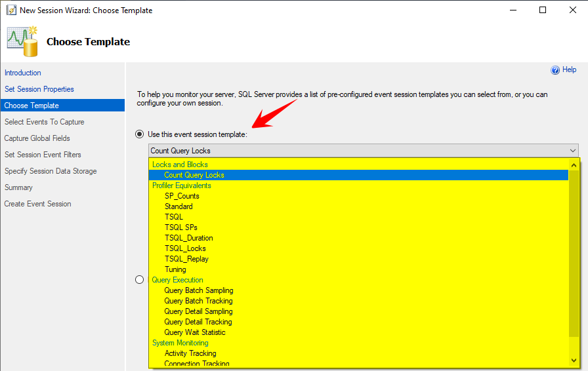Choose the SP_Counts template
588x371 pixels.
coord(182,196)
